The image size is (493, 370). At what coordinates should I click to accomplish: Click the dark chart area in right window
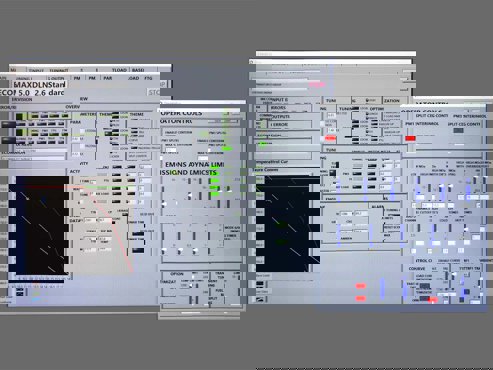[x=287, y=224]
